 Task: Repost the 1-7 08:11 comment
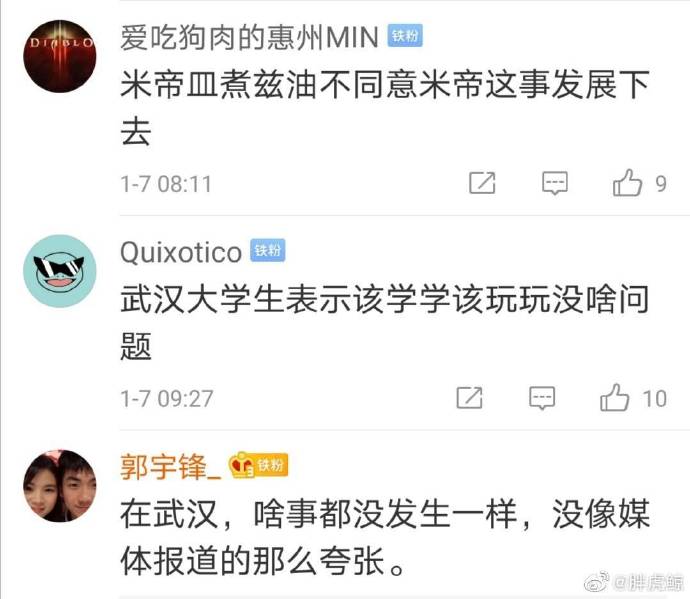pyautogui.click(x=482, y=183)
